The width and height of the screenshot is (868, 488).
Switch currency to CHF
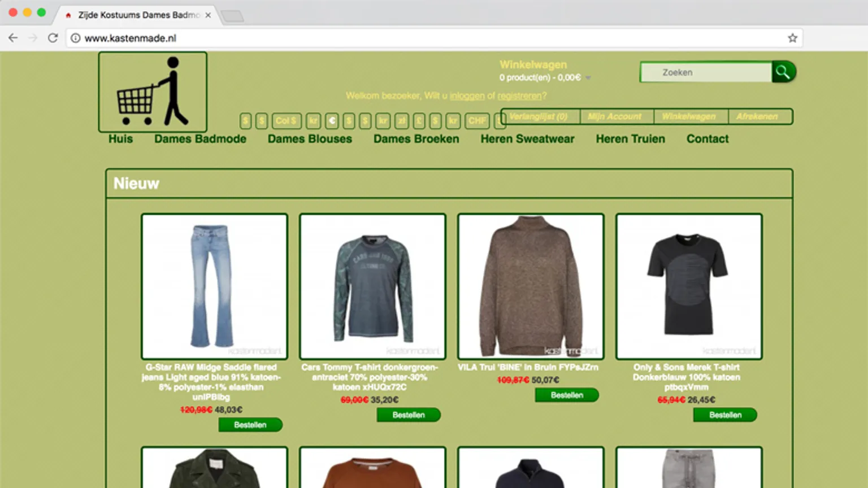(478, 121)
